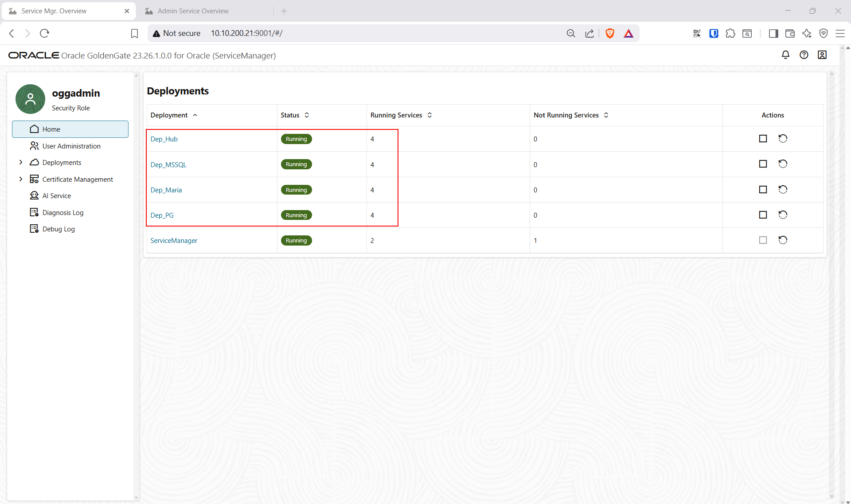The height and width of the screenshot is (504, 851).
Task: Click the Brave Shields icon
Action: coord(610,33)
